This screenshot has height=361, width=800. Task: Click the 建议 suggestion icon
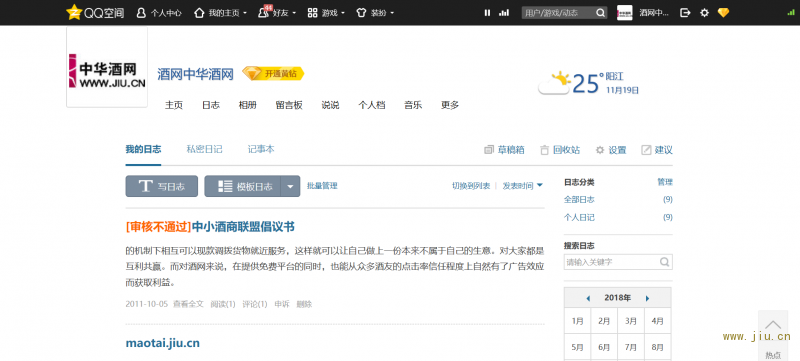pos(646,150)
